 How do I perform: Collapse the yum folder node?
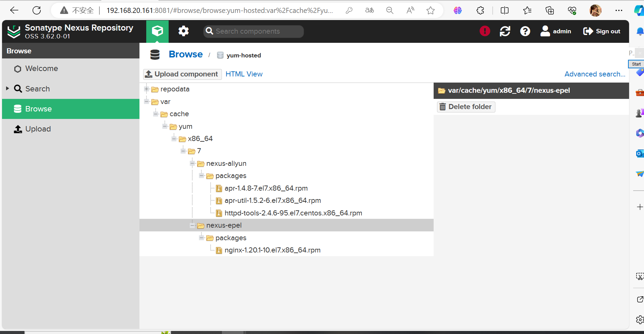(x=165, y=126)
